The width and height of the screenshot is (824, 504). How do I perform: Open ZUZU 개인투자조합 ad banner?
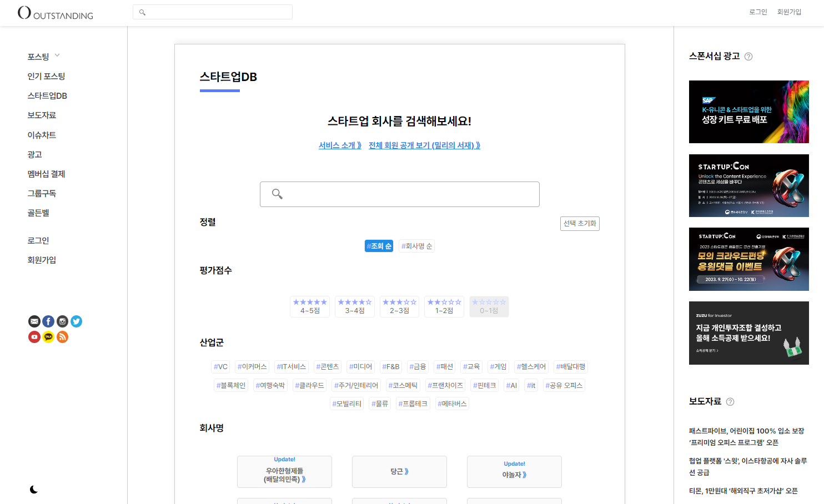pos(749,333)
